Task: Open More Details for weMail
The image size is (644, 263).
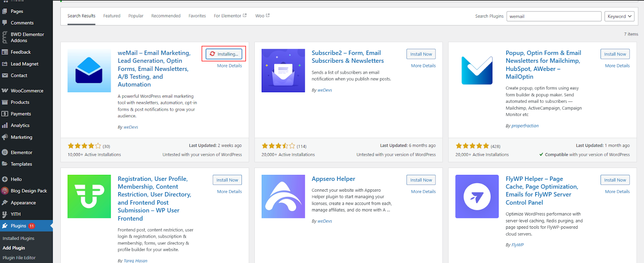Action: (x=229, y=66)
